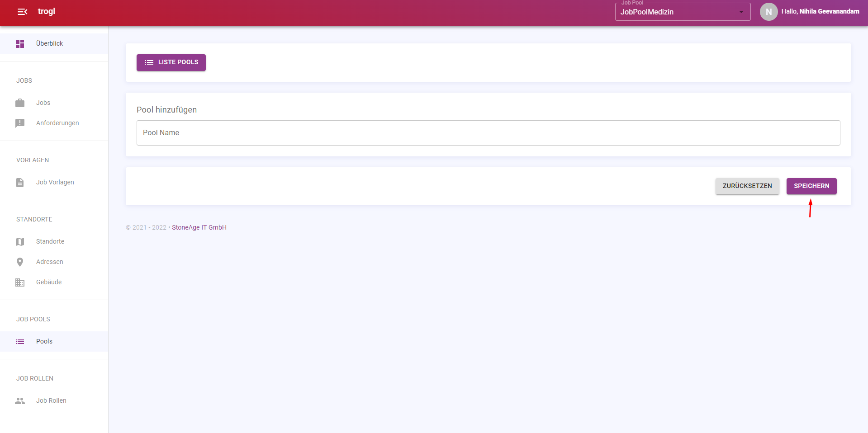Follow the StoneAge IT GmbH link

click(199, 228)
